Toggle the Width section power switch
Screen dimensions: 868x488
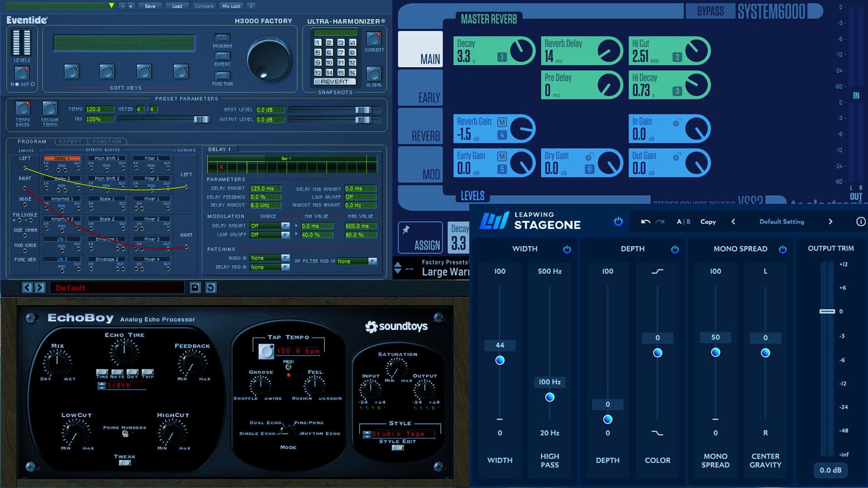(567, 249)
